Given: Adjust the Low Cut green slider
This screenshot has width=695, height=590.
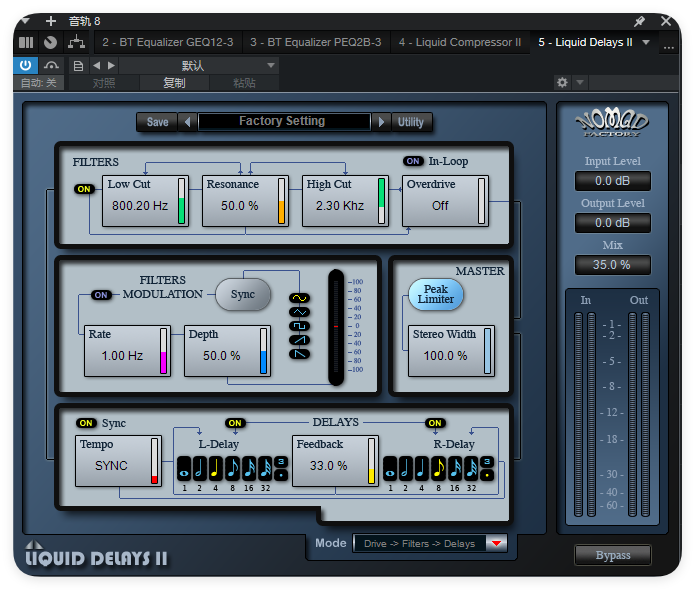Looking at the screenshot, I should coord(181,201).
